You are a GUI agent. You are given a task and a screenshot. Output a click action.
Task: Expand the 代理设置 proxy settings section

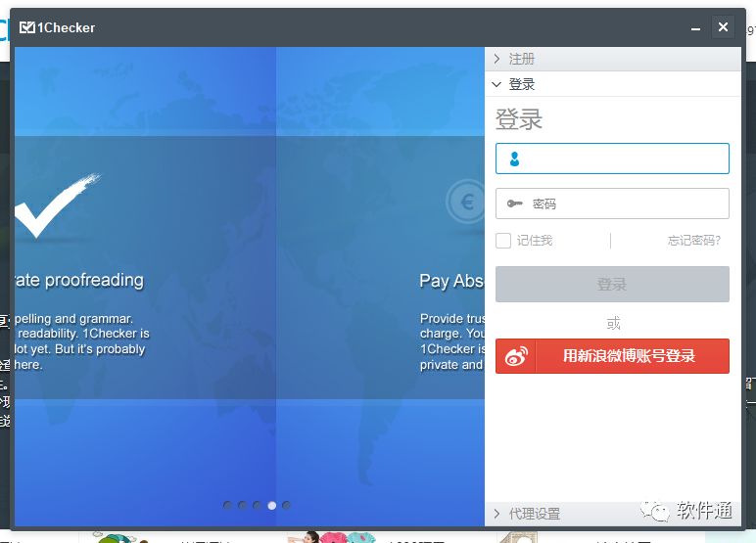coord(612,514)
